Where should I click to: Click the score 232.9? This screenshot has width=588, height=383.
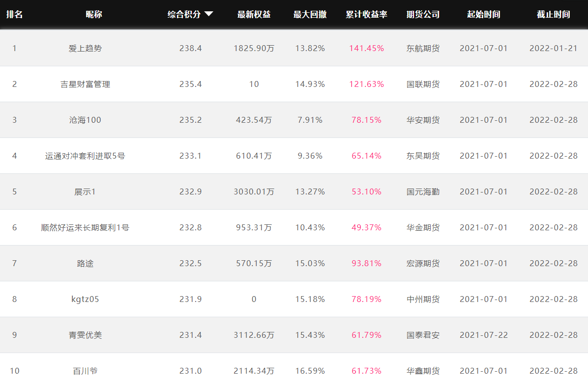point(190,191)
